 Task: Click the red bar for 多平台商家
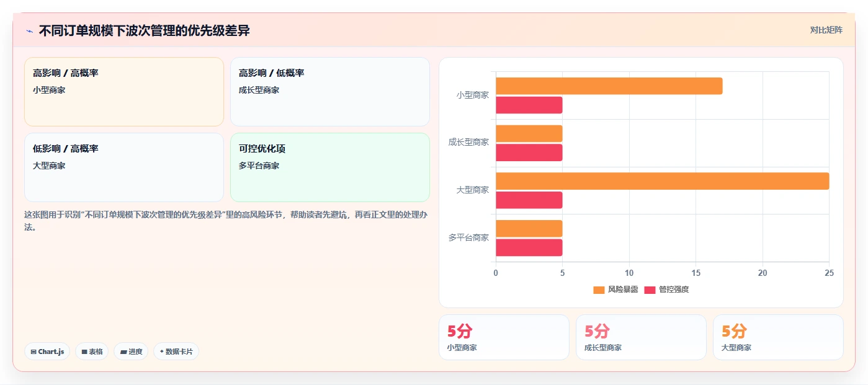click(529, 248)
